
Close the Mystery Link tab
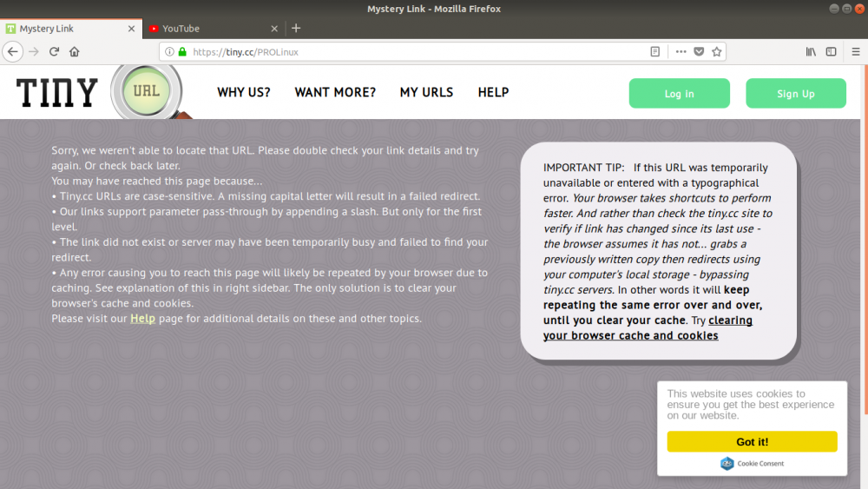click(x=132, y=29)
